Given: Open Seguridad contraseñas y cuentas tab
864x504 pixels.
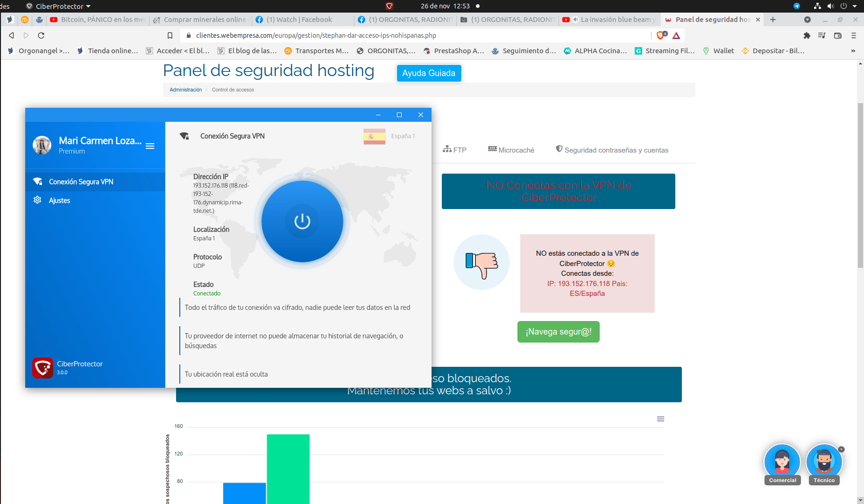Looking at the screenshot, I should pos(612,150).
